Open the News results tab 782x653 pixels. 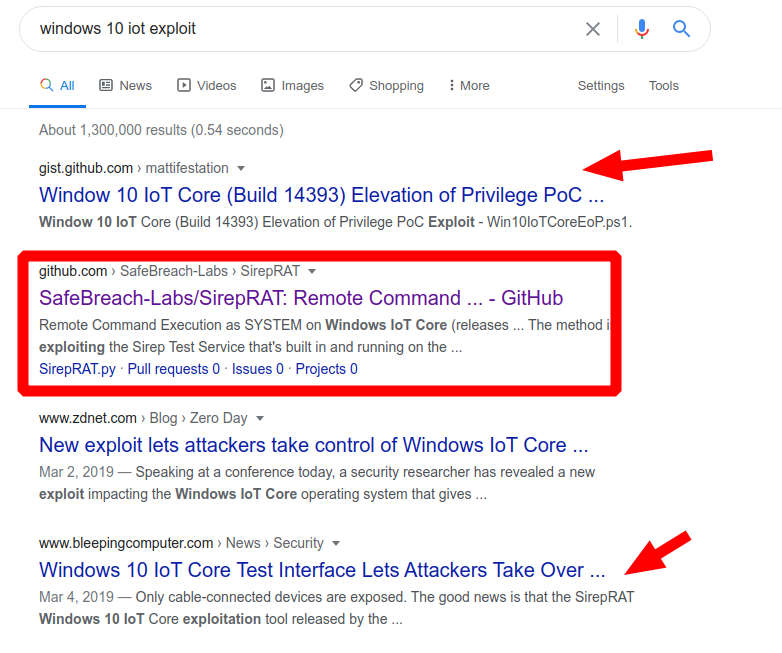pyautogui.click(x=126, y=86)
